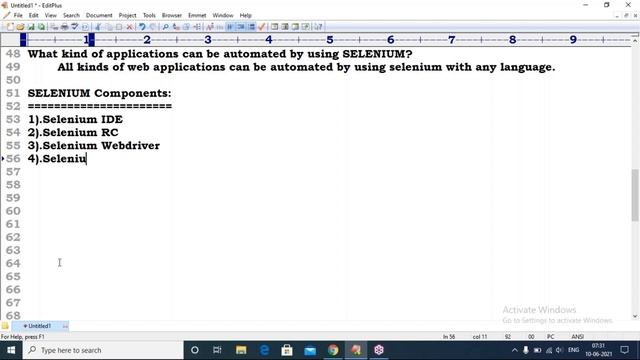Open the Help menu

(x=245, y=15)
